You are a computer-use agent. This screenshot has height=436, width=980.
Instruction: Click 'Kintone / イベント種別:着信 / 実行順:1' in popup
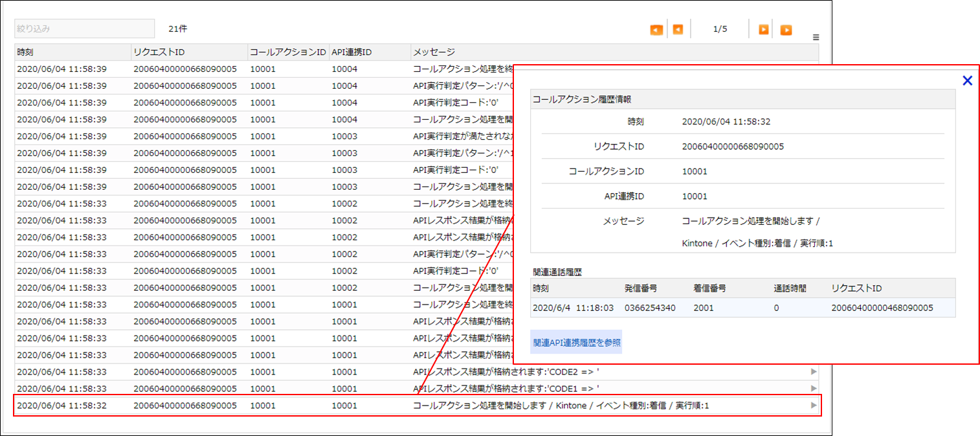coord(757,244)
